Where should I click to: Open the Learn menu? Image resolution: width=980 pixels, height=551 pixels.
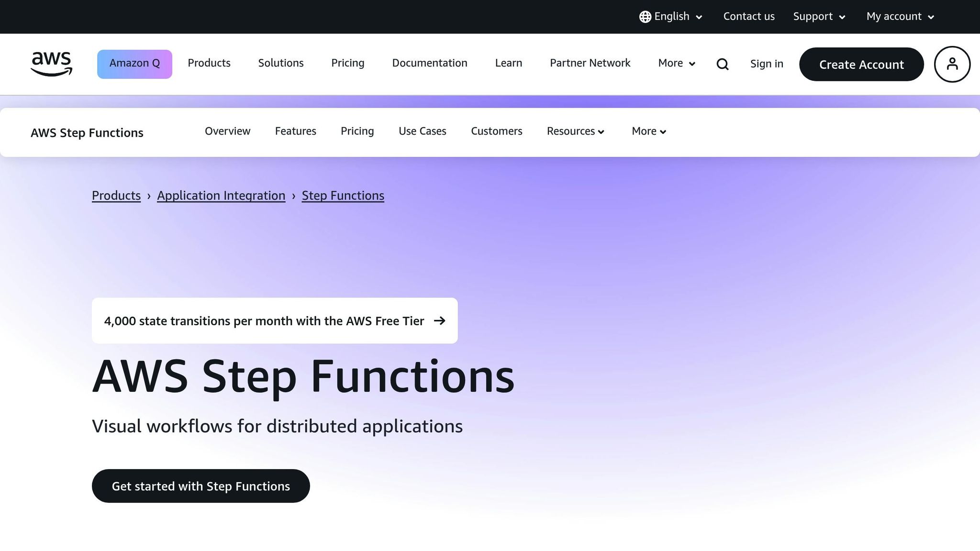point(509,63)
